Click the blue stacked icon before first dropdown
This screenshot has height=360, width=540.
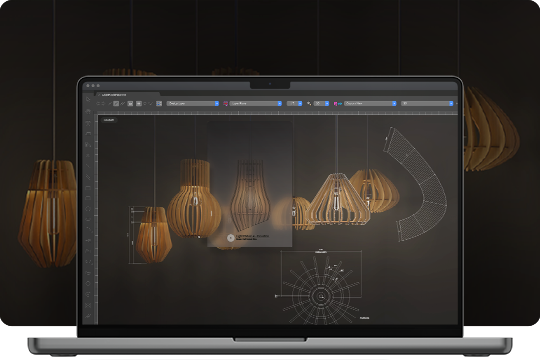(x=159, y=103)
